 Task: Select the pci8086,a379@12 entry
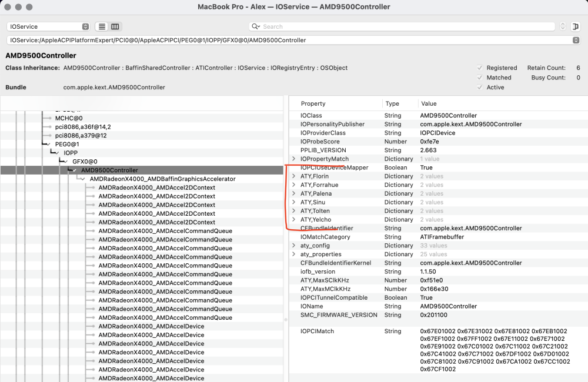pyautogui.click(x=81, y=135)
